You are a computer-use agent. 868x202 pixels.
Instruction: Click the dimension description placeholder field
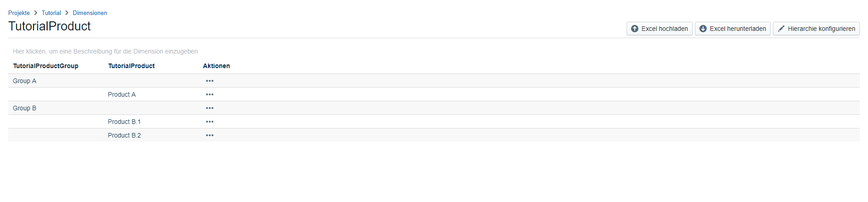105,51
